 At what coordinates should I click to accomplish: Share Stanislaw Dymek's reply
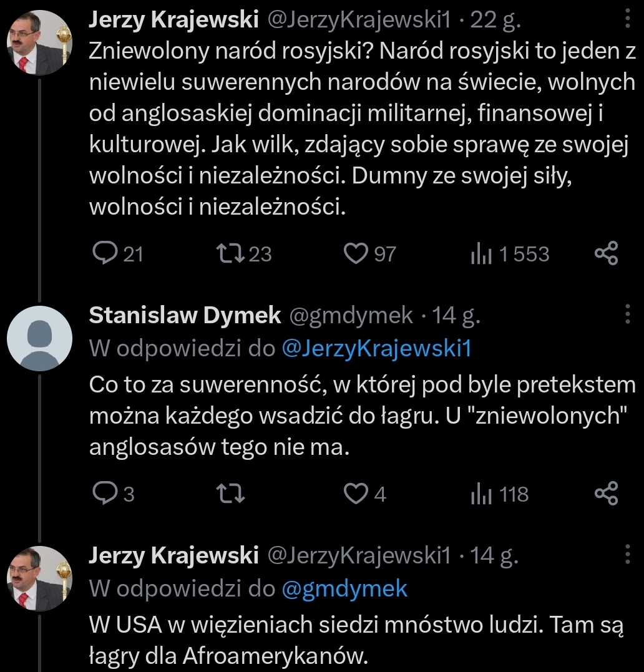pos(606,494)
